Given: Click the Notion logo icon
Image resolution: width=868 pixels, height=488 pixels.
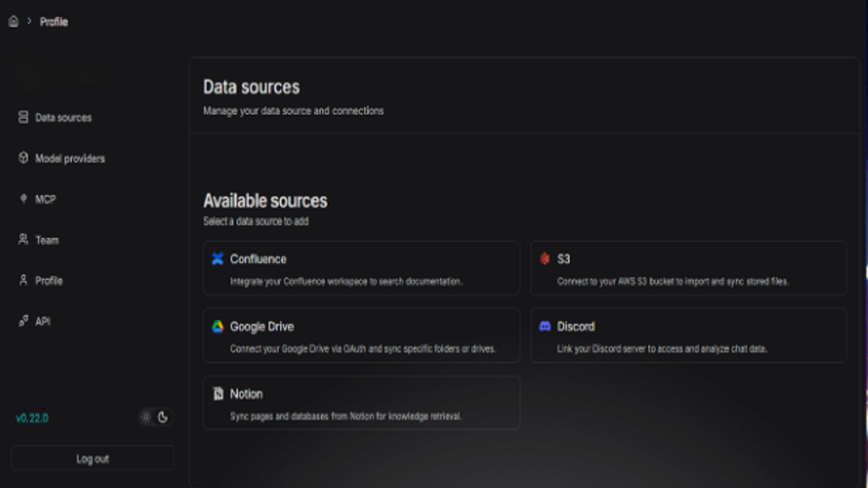Looking at the screenshot, I should 218,394.
